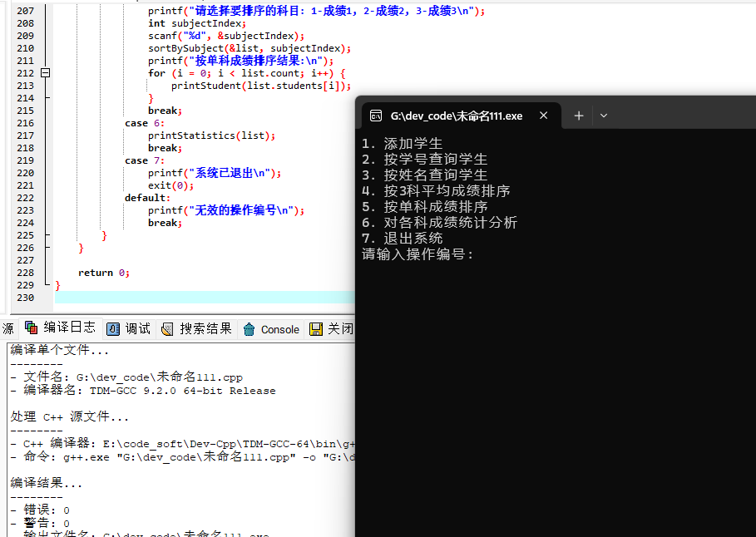
Task: Click the 文件名 line in compile log
Action: (126, 377)
